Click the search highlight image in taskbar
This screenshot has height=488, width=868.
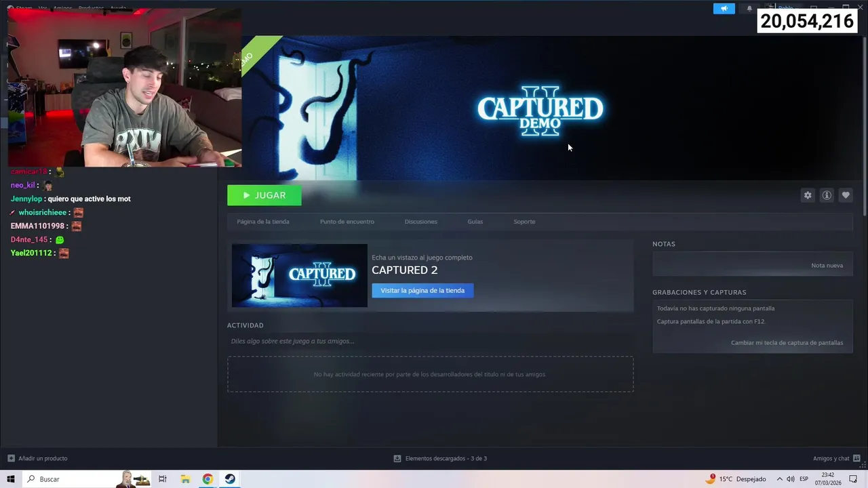click(x=132, y=479)
